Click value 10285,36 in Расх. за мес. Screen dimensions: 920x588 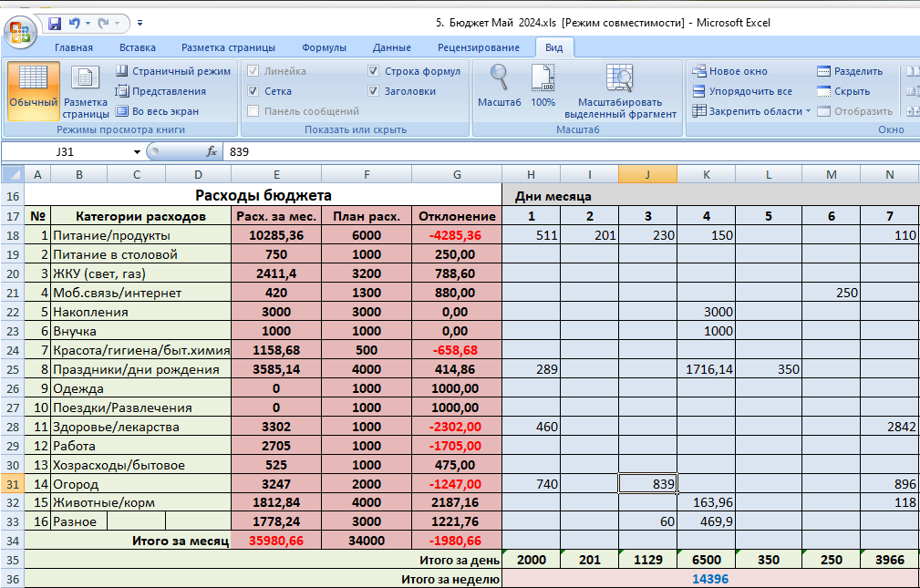tap(276, 235)
